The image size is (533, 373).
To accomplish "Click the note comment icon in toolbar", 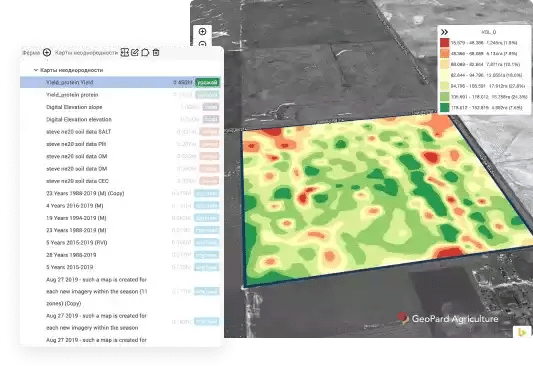I will [x=145, y=52].
